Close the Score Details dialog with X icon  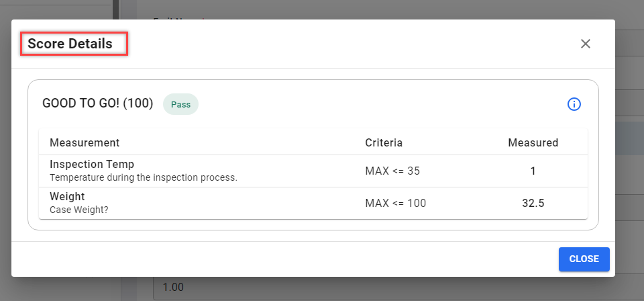coord(585,44)
